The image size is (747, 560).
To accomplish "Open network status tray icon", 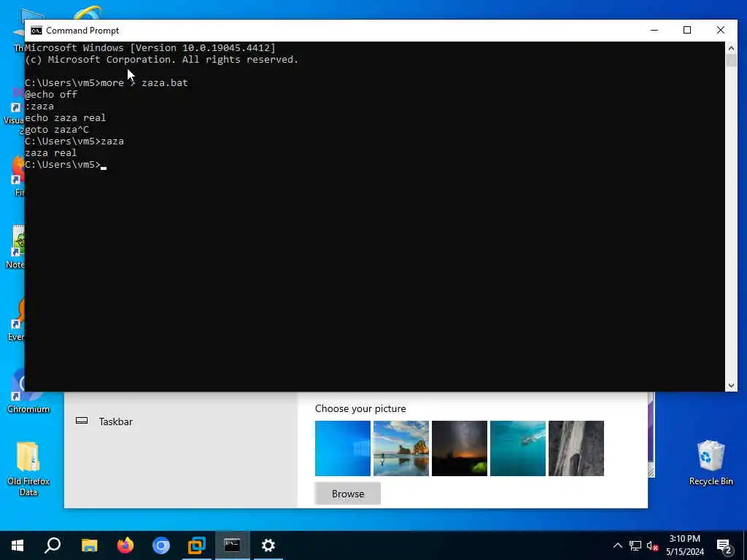I will tap(635, 545).
